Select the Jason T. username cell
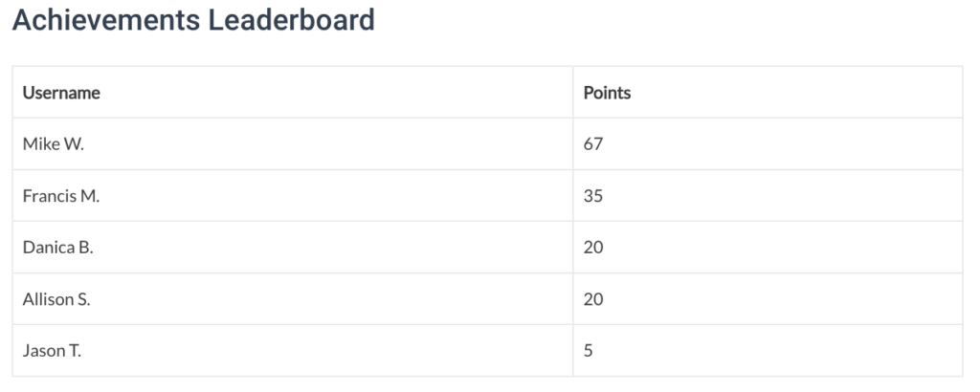Image resolution: width=980 pixels, height=392 pixels. (293, 351)
